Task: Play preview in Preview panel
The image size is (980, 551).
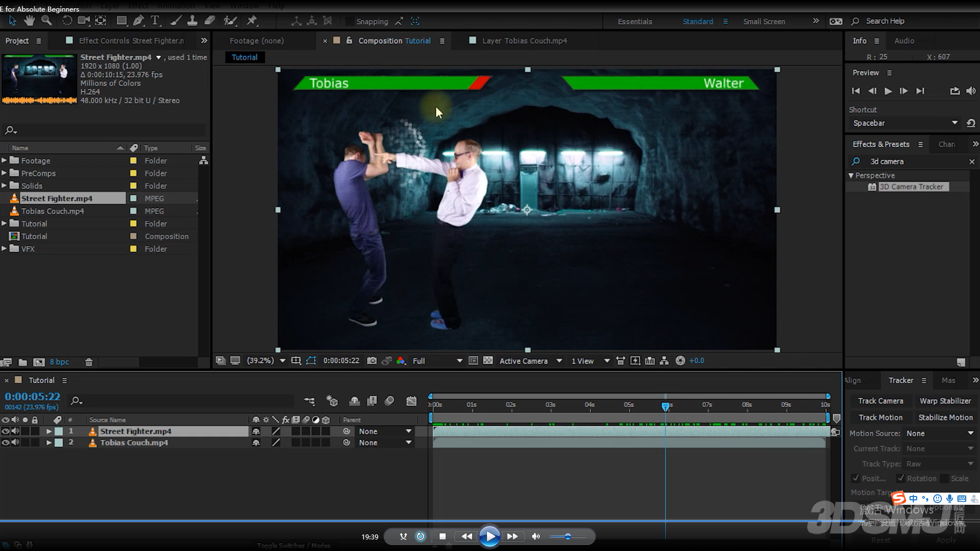Action: 888,91
